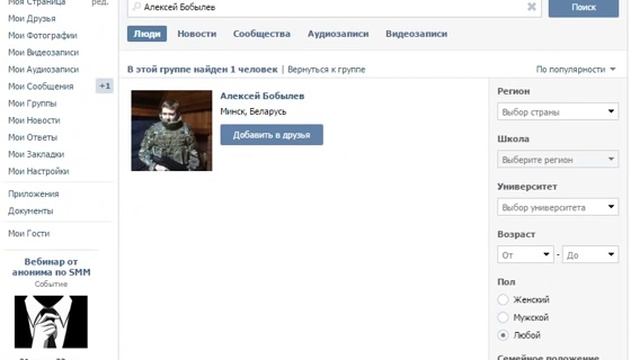This screenshot has height=360, width=640.
Task: Open the По популярности sort dropdown
Action: pyautogui.click(x=576, y=69)
